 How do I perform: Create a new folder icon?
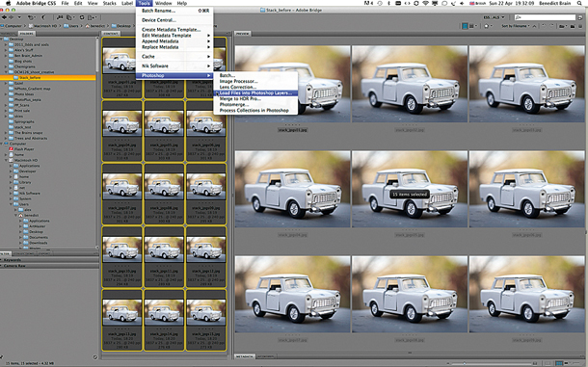coord(573,26)
